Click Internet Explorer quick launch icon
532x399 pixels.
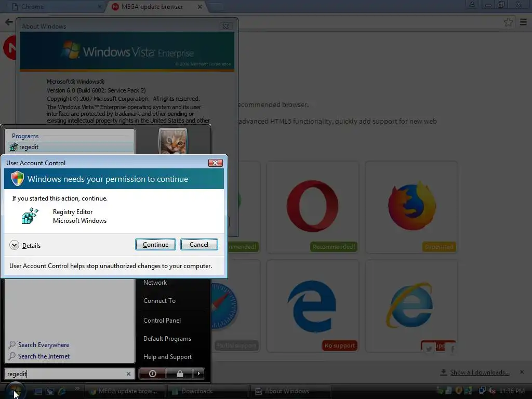pos(62,391)
